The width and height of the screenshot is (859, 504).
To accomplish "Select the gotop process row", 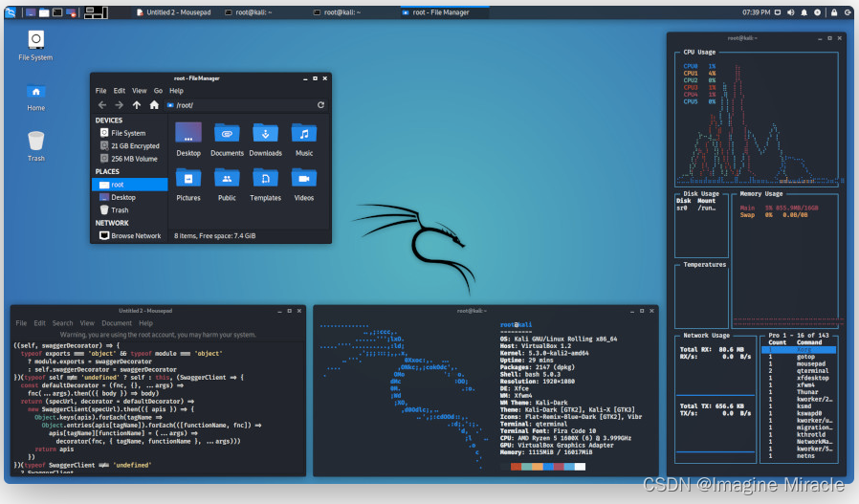I will click(x=799, y=357).
